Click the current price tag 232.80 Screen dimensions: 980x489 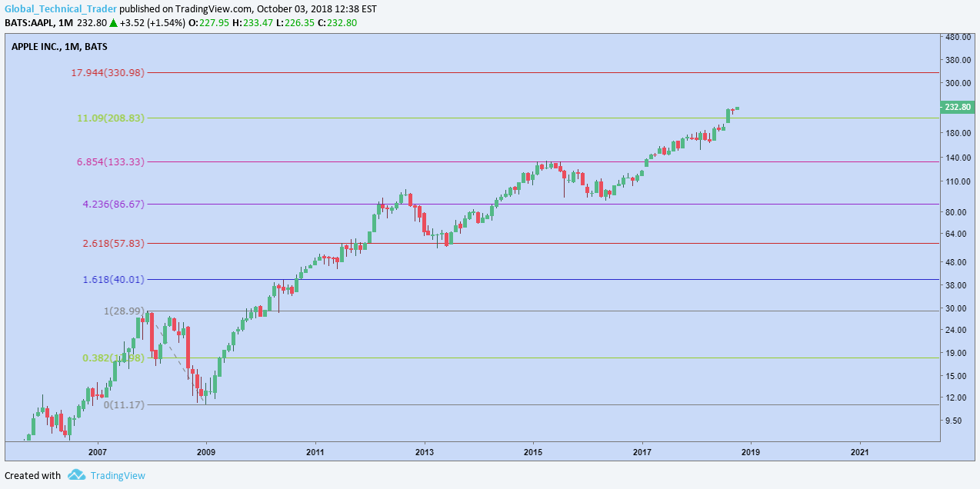958,108
